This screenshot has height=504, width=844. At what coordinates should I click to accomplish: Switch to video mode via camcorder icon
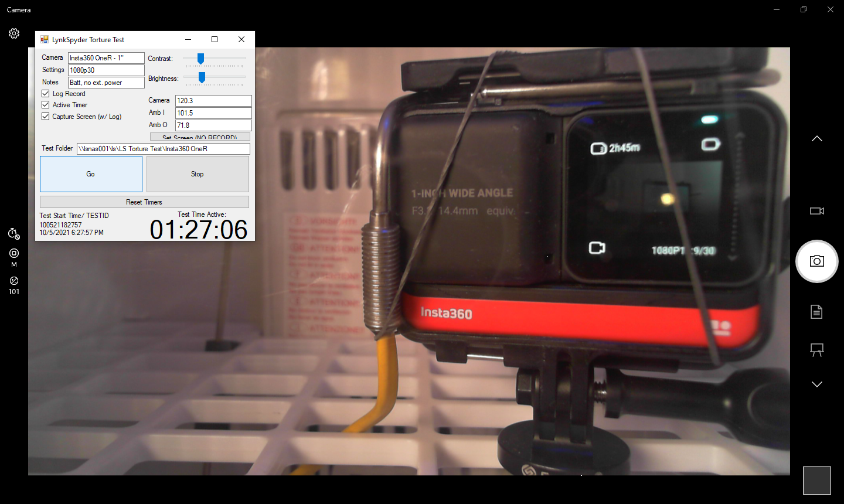(x=816, y=211)
